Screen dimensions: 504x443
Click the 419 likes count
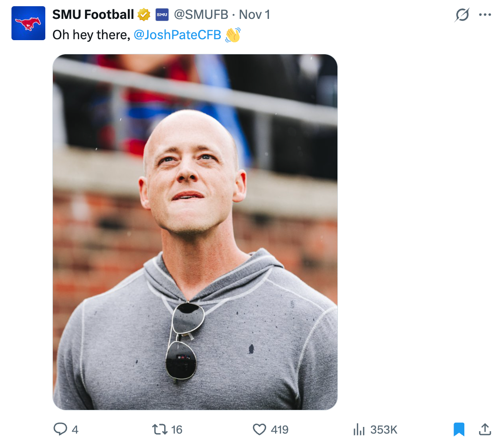click(279, 429)
